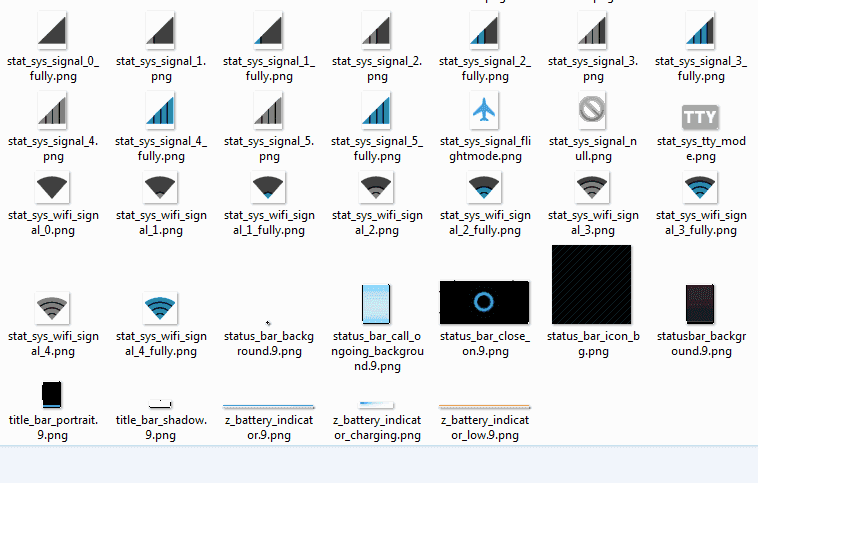864x540 pixels.
Task: Select the stat_sys_signal_null.png no-signal icon
Action: pyautogui.click(x=592, y=110)
